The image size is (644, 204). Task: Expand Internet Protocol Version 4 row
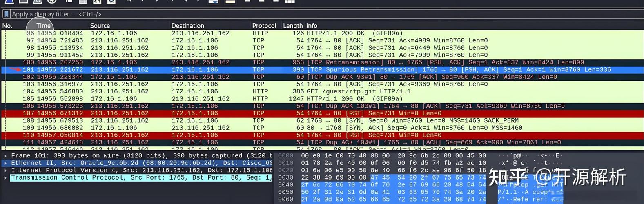click(5, 170)
